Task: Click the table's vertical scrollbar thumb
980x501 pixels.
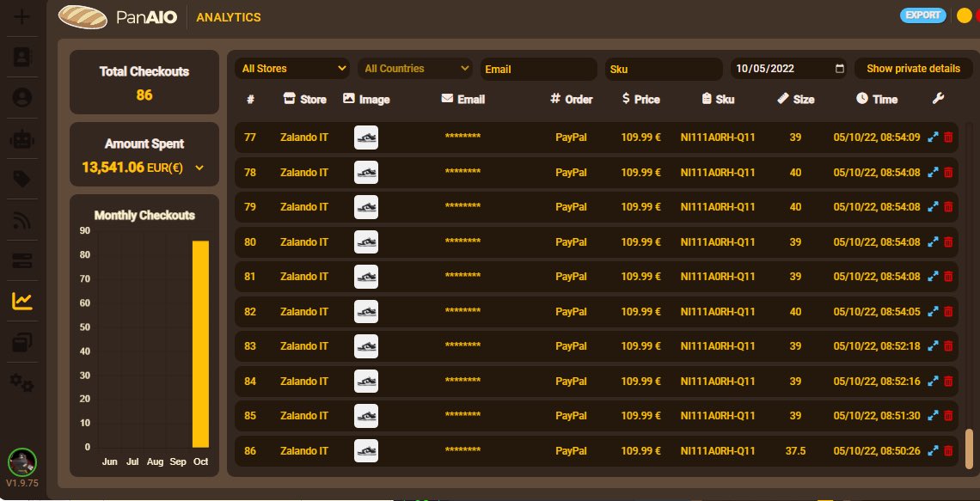Action: click(970, 448)
